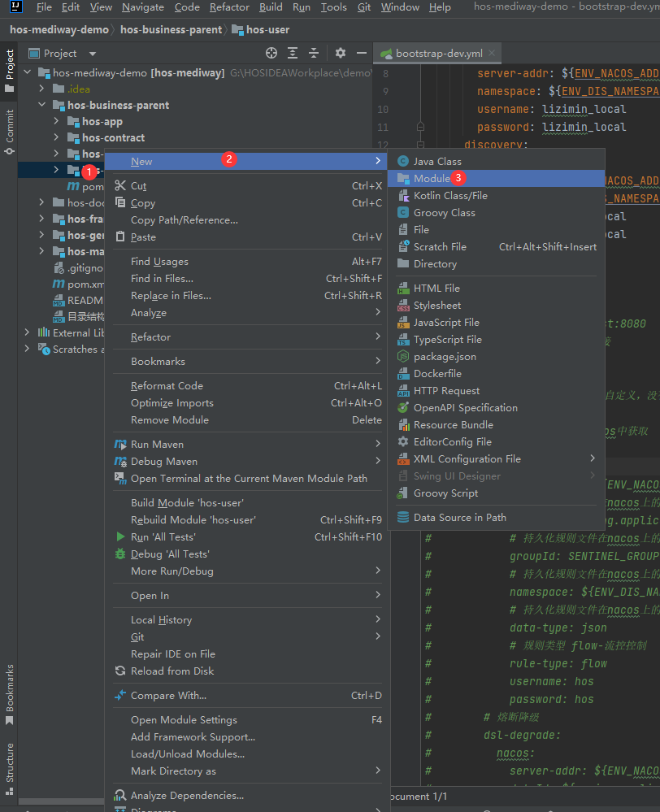The width and height of the screenshot is (660, 812).
Task: Click Collapse All icon in Project panel
Action: (x=314, y=53)
